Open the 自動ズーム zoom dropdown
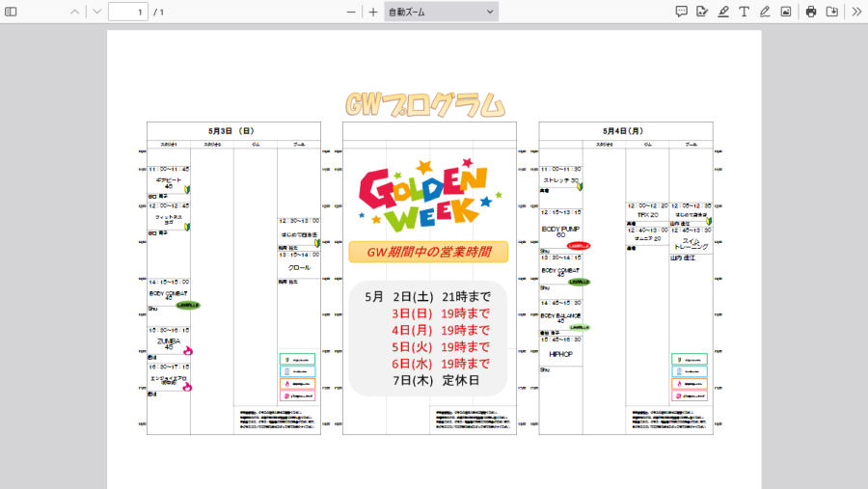Image resolution: width=868 pixels, height=489 pixels. (441, 12)
